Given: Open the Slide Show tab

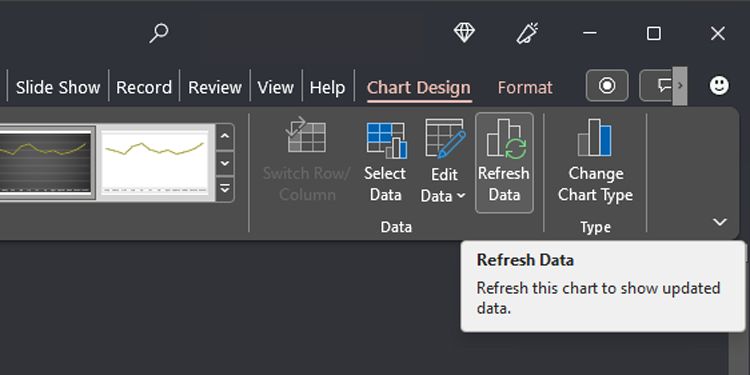Looking at the screenshot, I should [x=58, y=88].
